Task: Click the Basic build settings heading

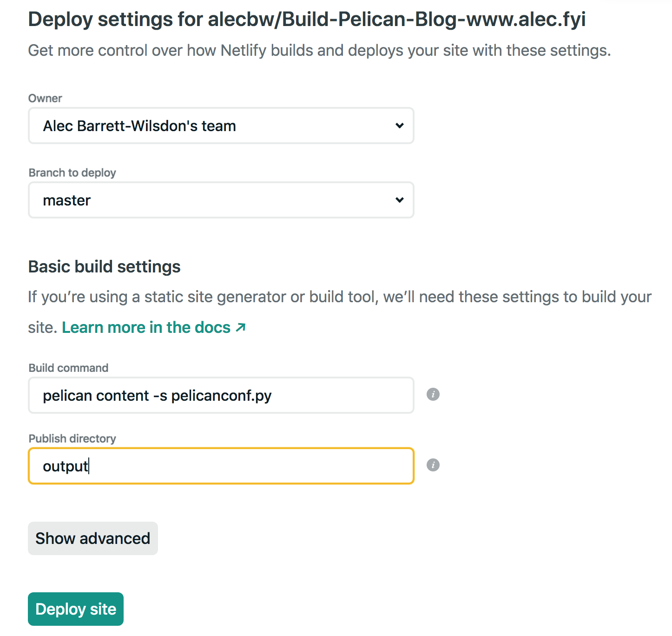Action: (105, 267)
